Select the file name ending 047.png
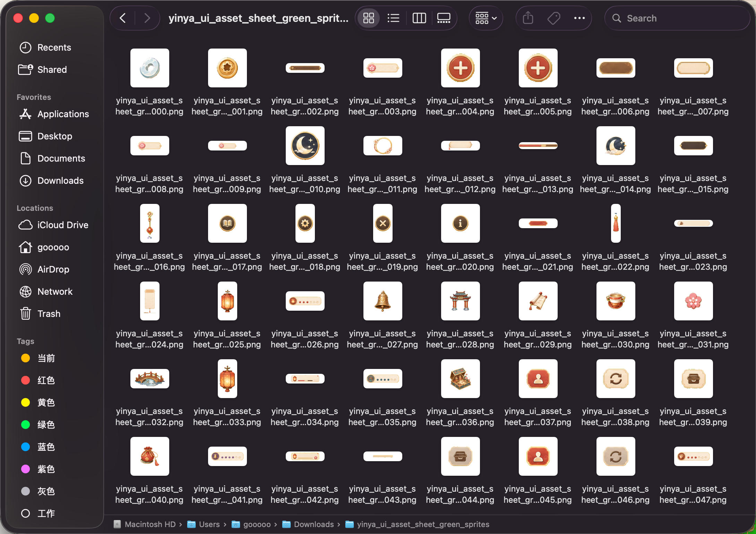The width and height of the screenshot is (756, 534). [x=693, y=494]
